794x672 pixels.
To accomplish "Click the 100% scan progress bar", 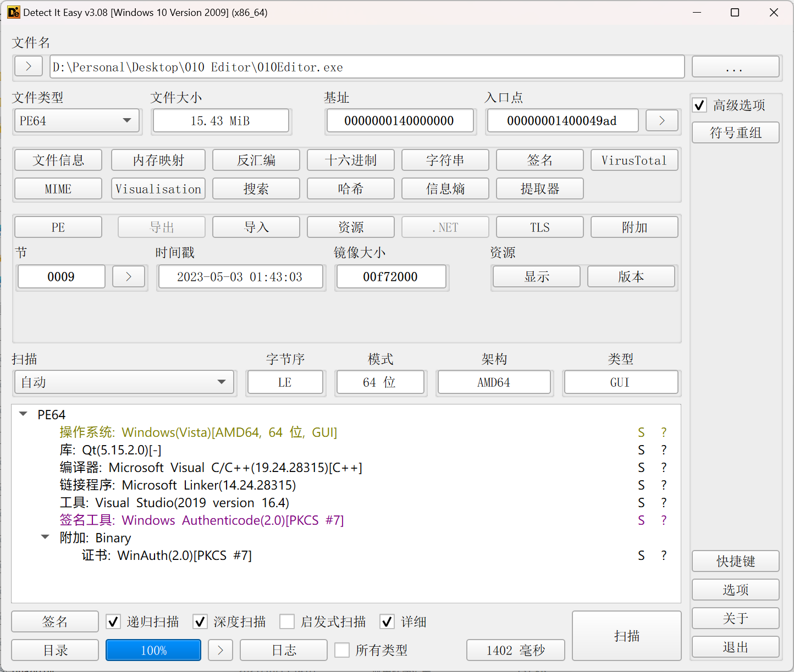I will point(153,650).
